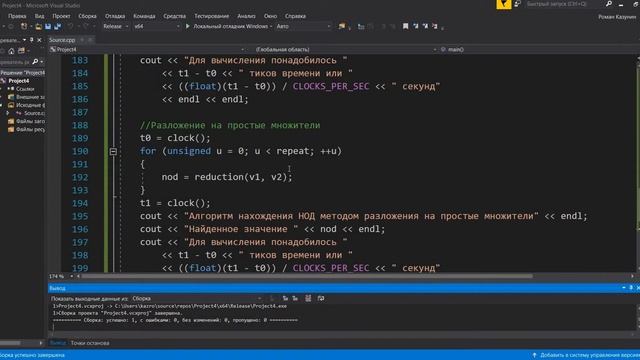The image size is (640, 360).
Task: Open the Роман Казунин account menu
Action: pyautogui.click(x=617, y=17)
